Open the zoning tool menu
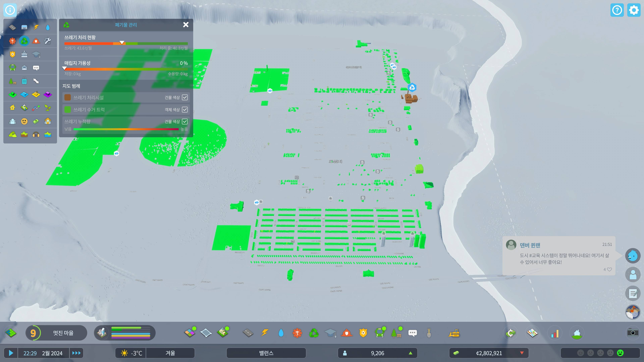 click(190, 333)
